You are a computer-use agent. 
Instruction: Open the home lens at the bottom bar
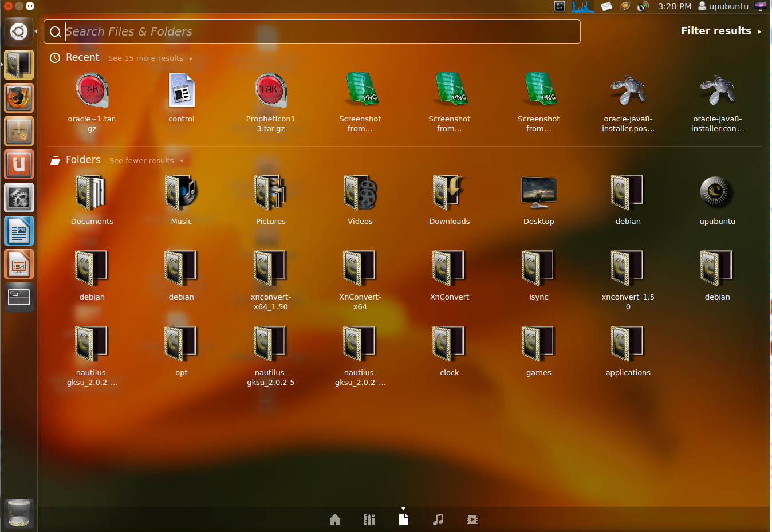[x=335, y=519]
